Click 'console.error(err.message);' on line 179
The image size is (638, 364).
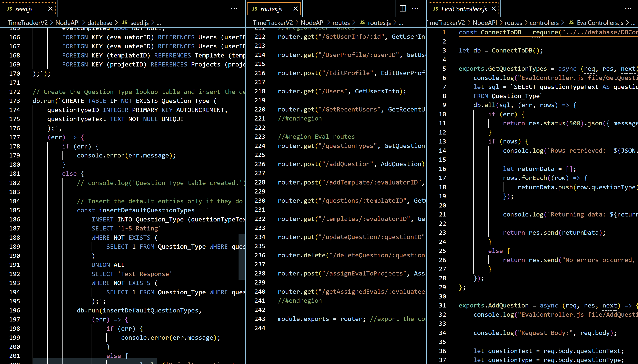coord(126,156)
